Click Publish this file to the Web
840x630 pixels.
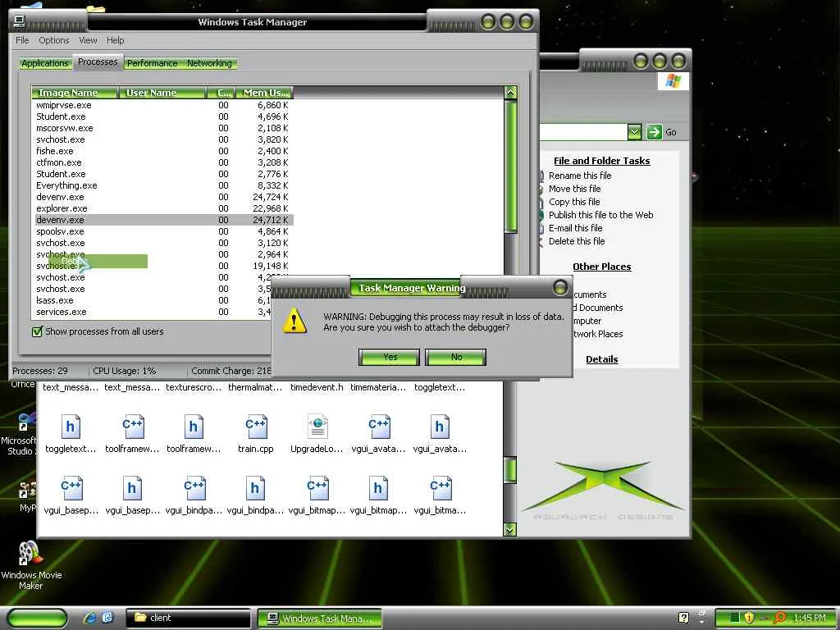coord(600,215)
